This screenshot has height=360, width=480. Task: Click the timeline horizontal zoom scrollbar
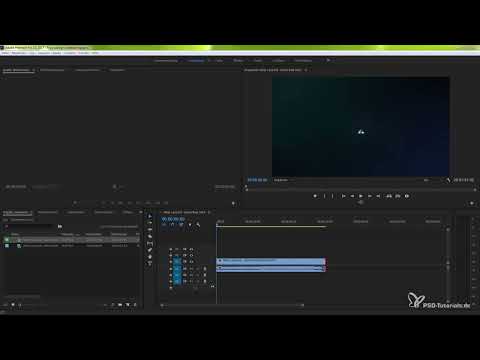pos(232,305)
